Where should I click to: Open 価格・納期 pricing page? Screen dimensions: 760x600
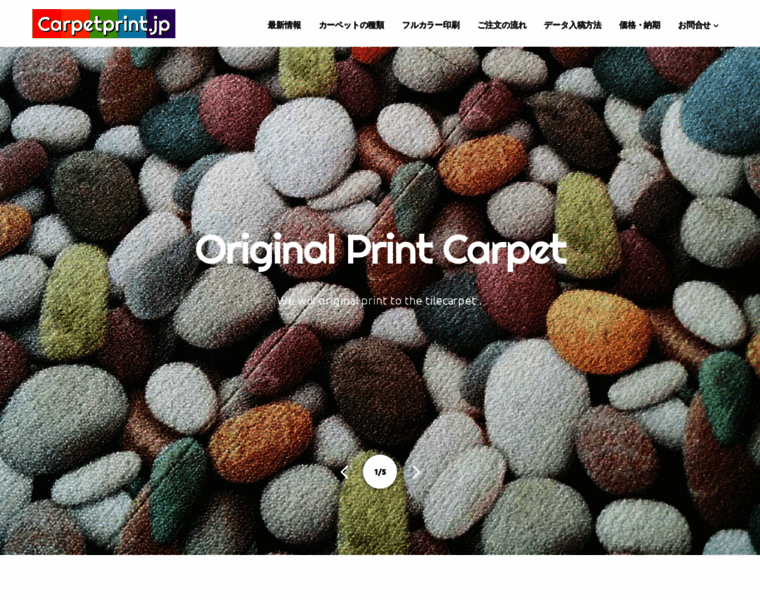[639, 25]
